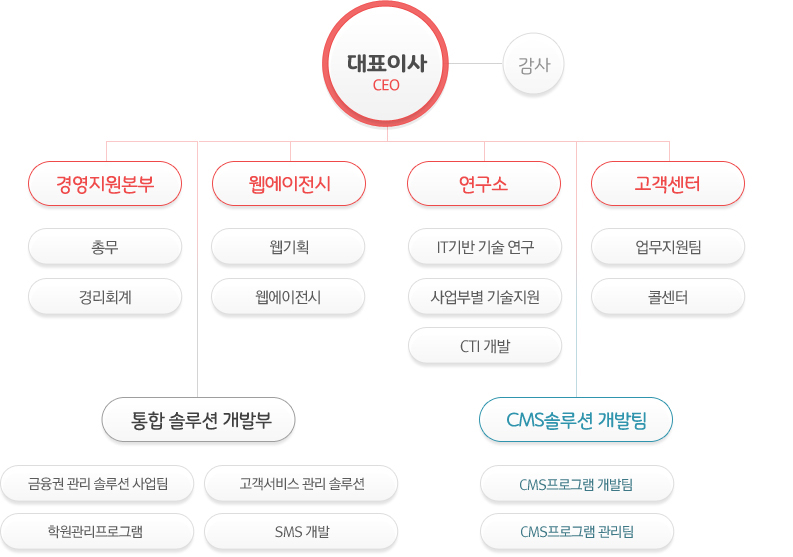Click the red 웹에이전시 department header
Screen dimensions: 793x557
[x=289, y=184]
